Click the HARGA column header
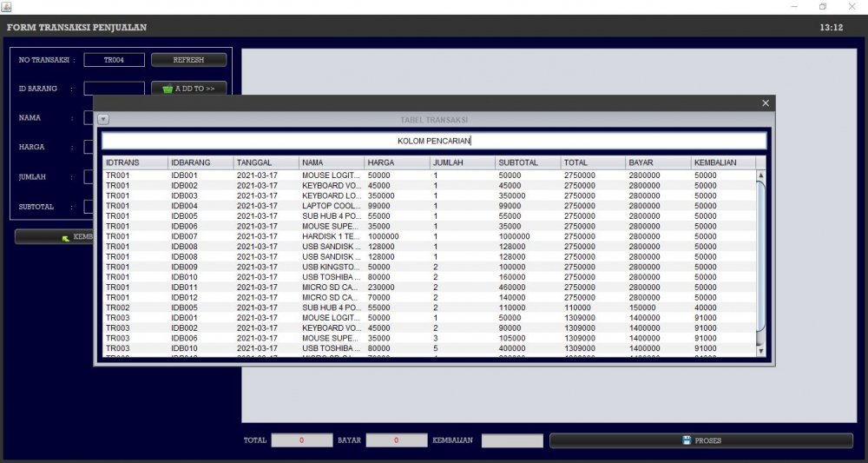The width and height of the screenshot is (868, 463). (x=396, y=162)
